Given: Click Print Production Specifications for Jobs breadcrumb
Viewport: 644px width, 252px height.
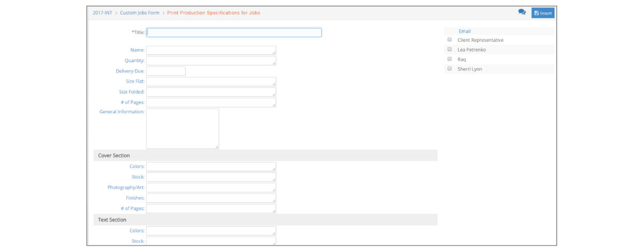Looking at the screenshot, I should (x=214, y=13).
